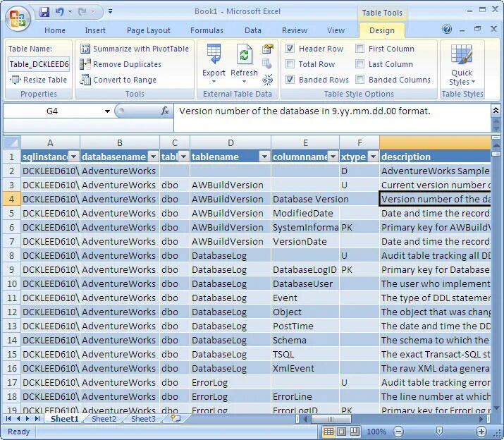Toggle the Banded Rows checkbox
The image size is (504, 440).
point(290,80)
